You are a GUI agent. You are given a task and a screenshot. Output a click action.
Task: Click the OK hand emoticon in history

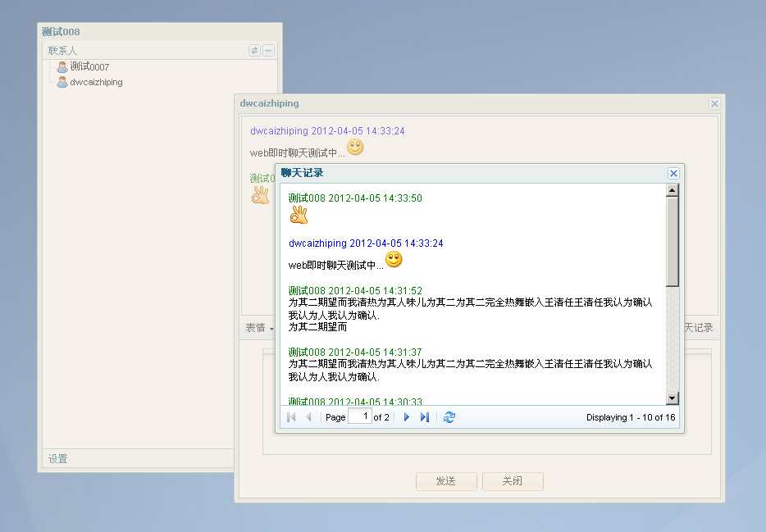299,214
